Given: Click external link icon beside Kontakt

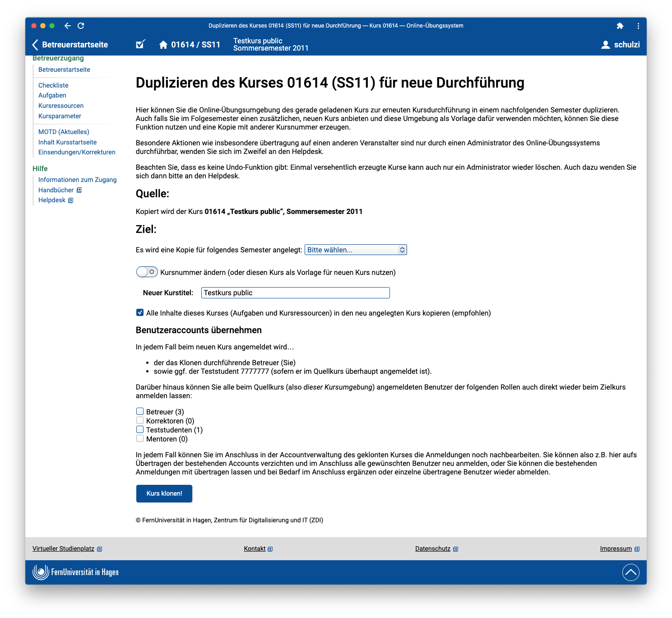Looking at the screenshot, I should pos(270,549).
